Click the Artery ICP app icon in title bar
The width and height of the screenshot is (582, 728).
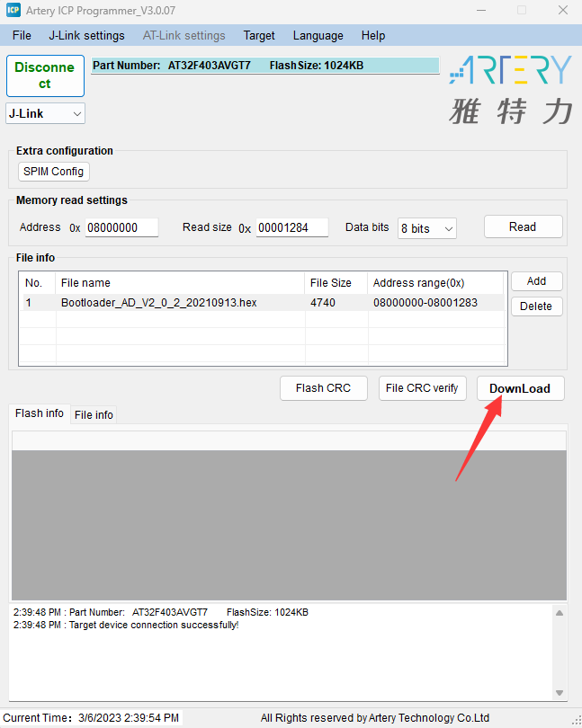click(x=13, y=10)
